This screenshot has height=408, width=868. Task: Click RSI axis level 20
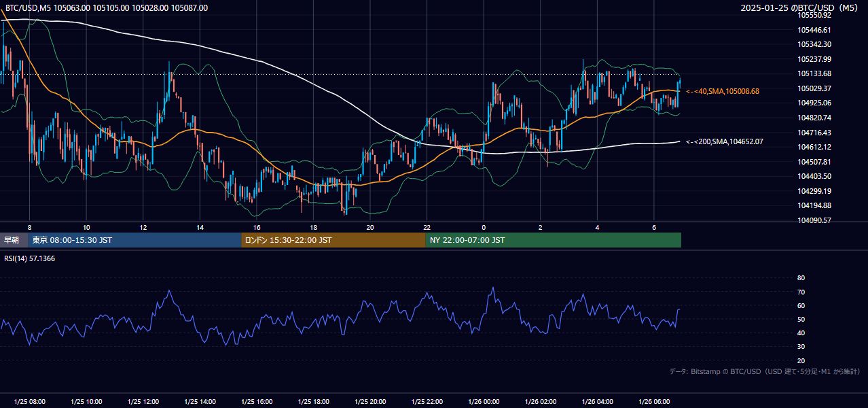801,360
